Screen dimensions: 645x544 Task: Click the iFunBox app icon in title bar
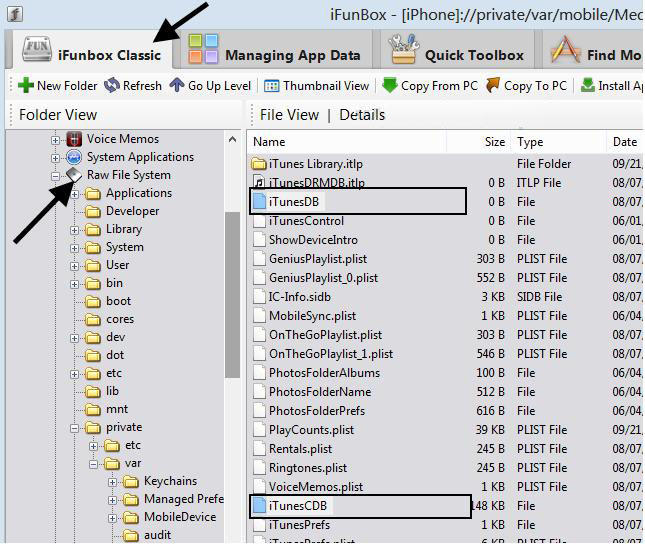click(x=15, y=14)
